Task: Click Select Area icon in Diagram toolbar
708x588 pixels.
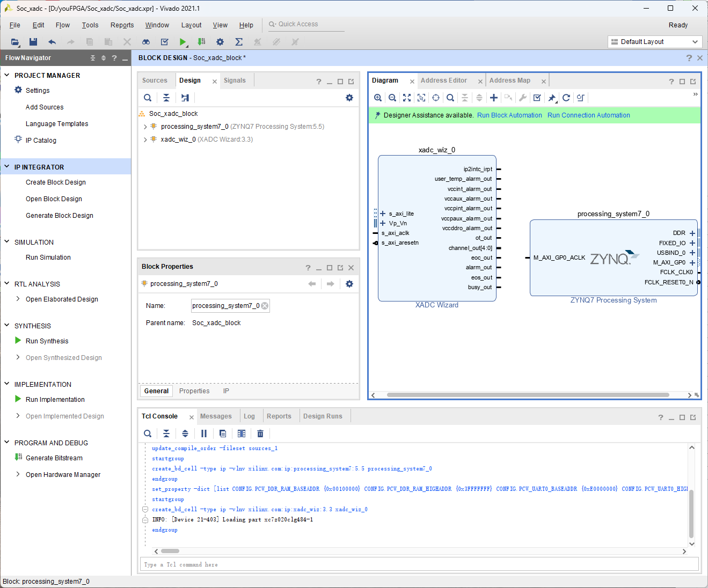Action: [x=421, y=98]
